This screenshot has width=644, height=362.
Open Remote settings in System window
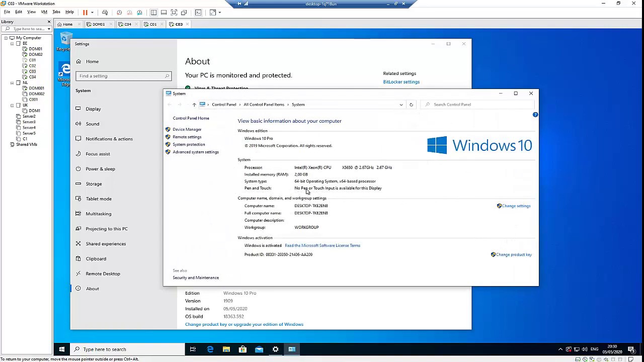pyautogui.click(x=187, y=137)
